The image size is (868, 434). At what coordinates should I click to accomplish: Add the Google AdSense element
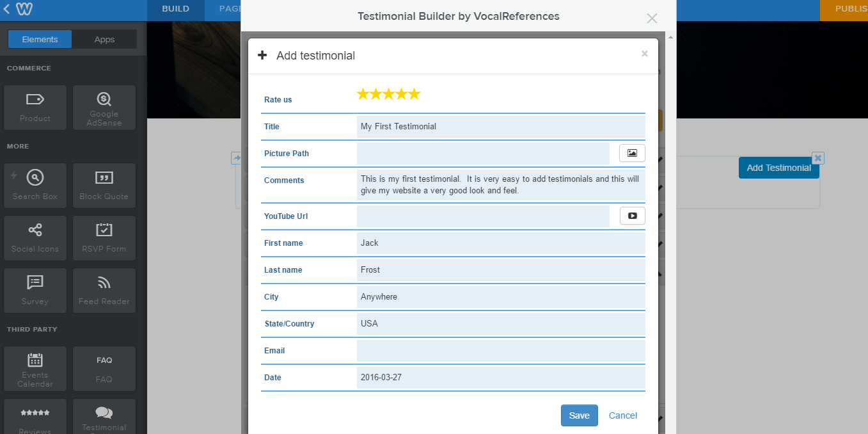[104, 108]
